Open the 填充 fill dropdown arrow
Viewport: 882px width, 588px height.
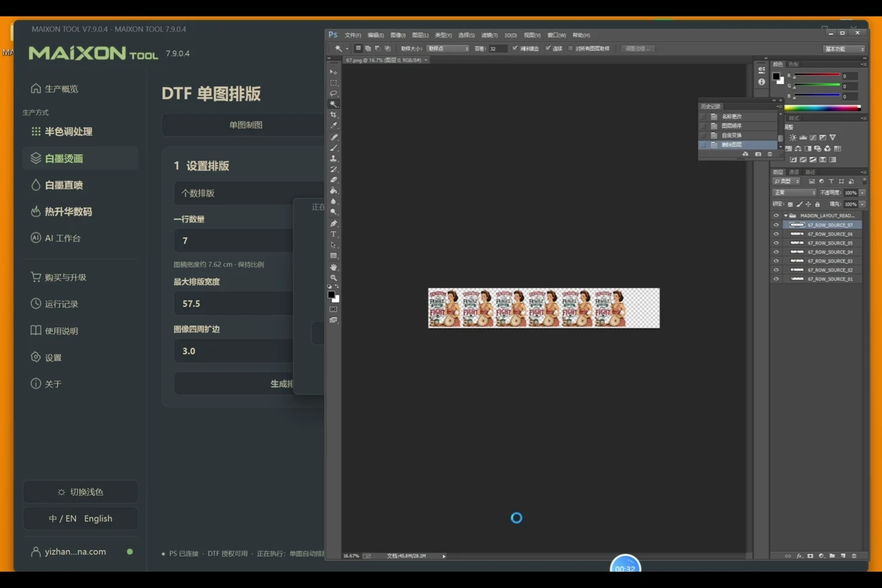(862, 204)
